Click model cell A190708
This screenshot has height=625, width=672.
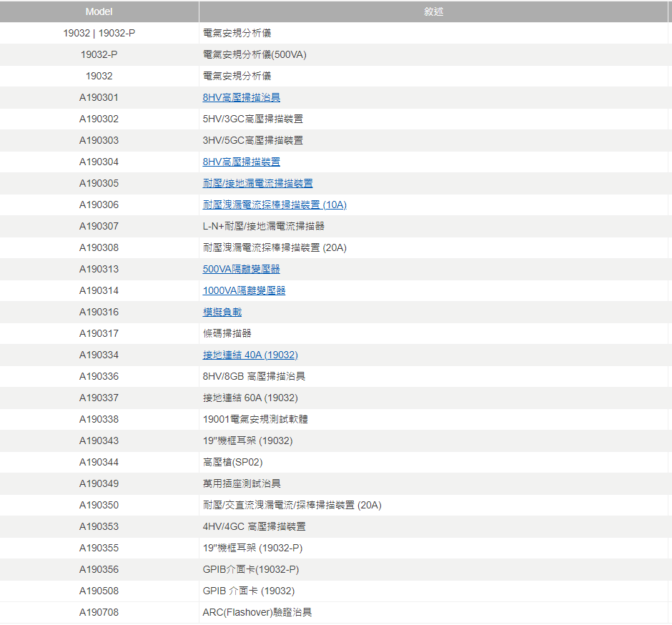99,611
